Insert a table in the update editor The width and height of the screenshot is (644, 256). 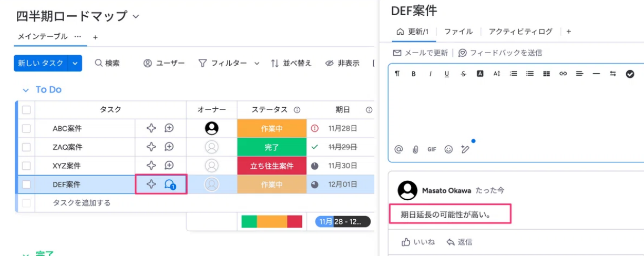[546, 74]
